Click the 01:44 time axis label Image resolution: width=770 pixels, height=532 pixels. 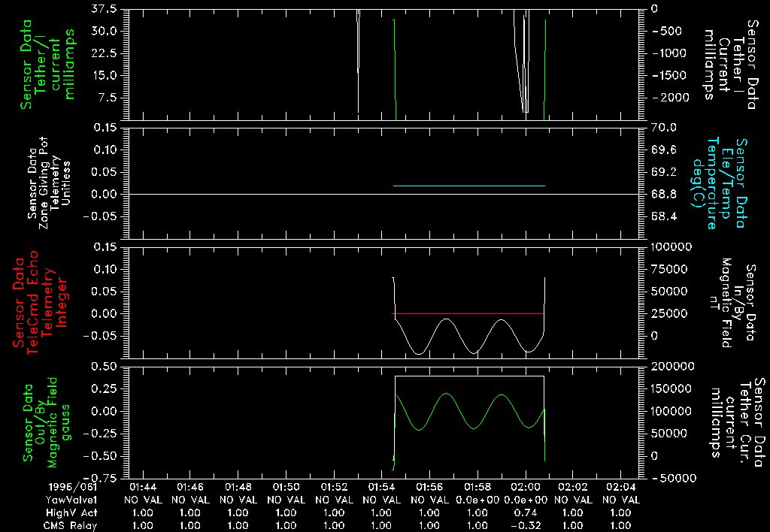(142, 488)
